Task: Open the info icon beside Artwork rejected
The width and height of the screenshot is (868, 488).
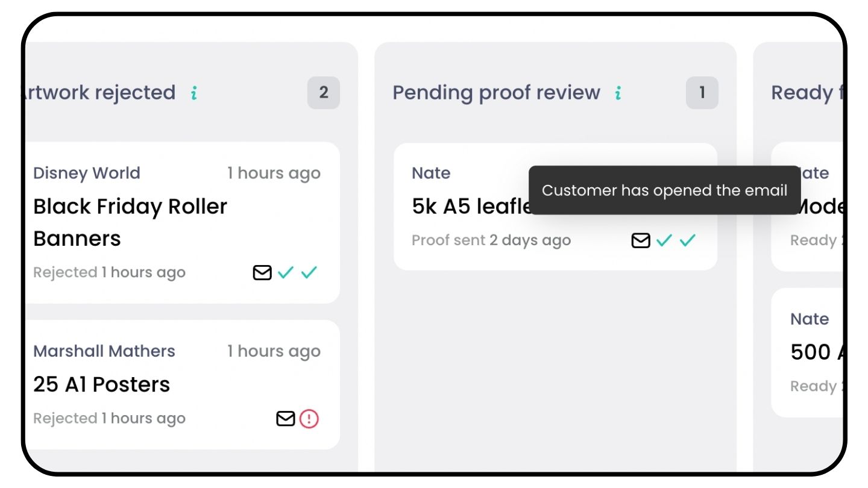Action: 193,93
